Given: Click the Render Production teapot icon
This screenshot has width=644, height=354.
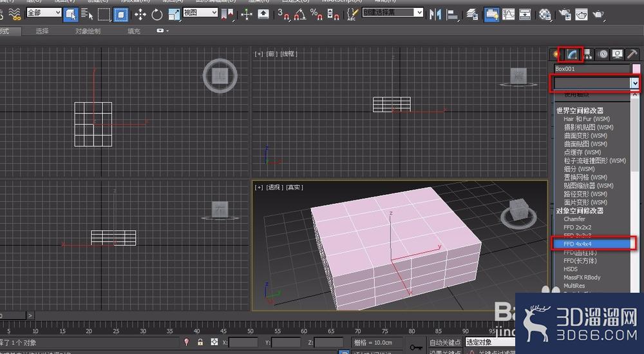Looking at the screenshot, I should click(598, 15).
